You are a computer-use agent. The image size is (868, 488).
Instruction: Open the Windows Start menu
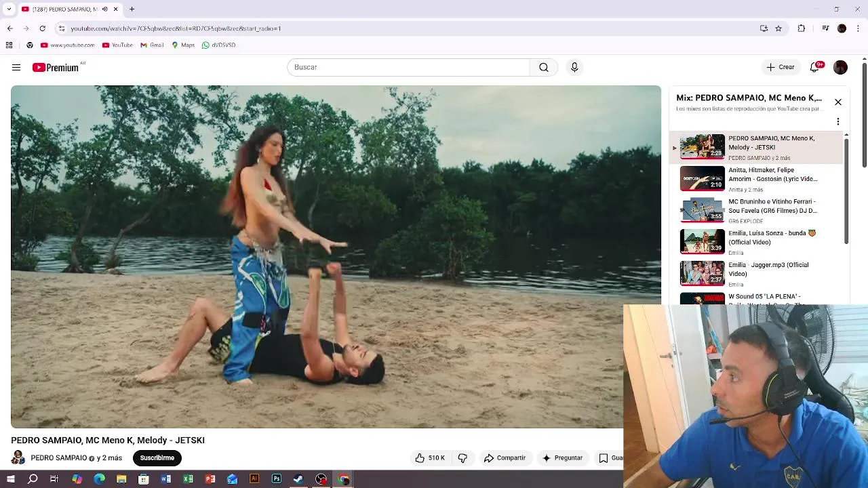pos(11,479)
